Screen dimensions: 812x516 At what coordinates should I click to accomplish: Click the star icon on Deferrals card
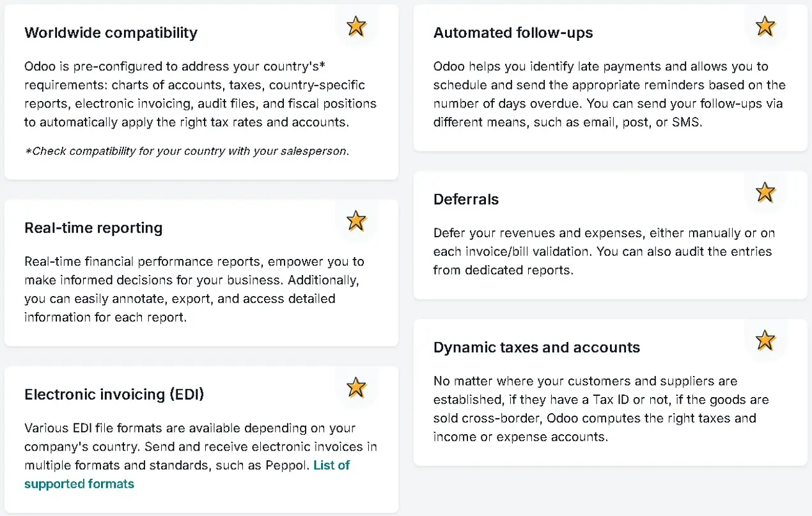(x=765, y=192)
